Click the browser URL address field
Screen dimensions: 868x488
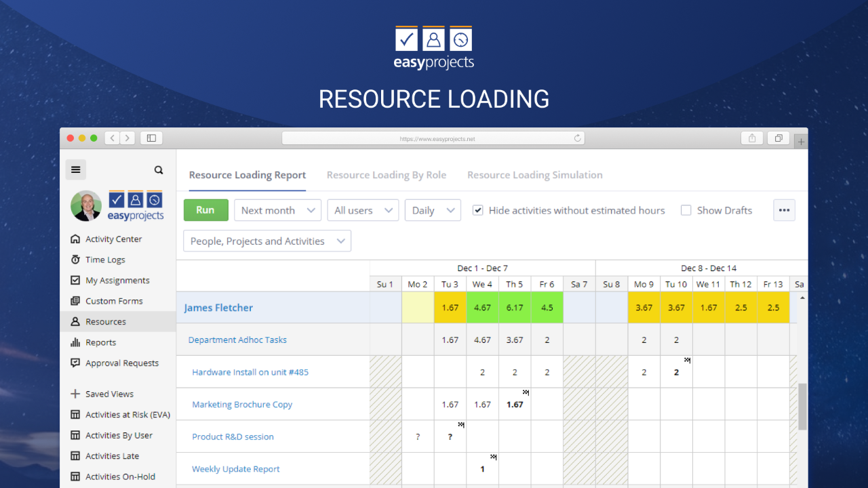coord(433,138)
